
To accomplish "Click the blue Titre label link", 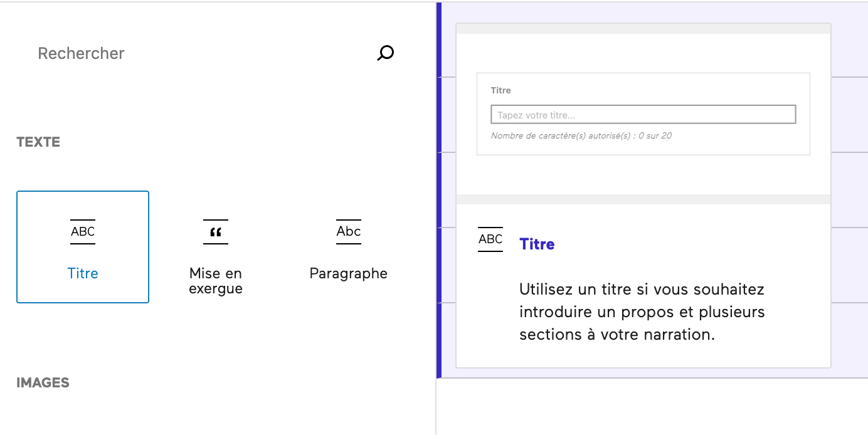I will (82, 273).
